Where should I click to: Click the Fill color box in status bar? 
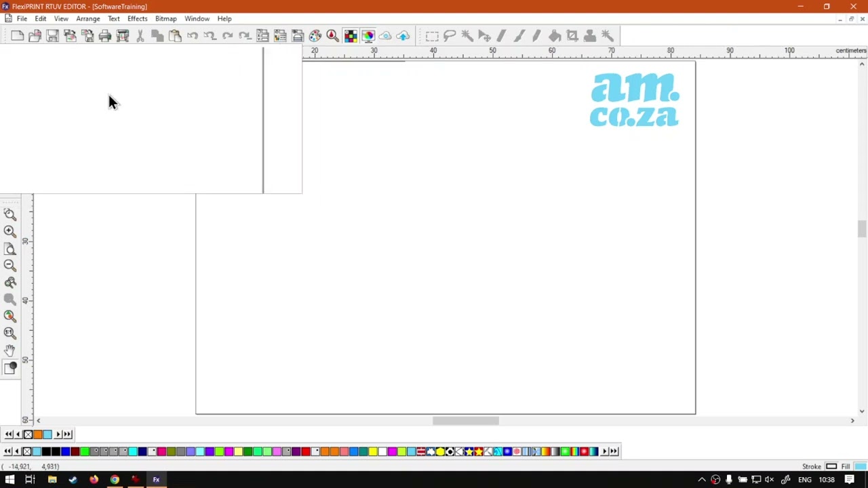coord(861,466)
